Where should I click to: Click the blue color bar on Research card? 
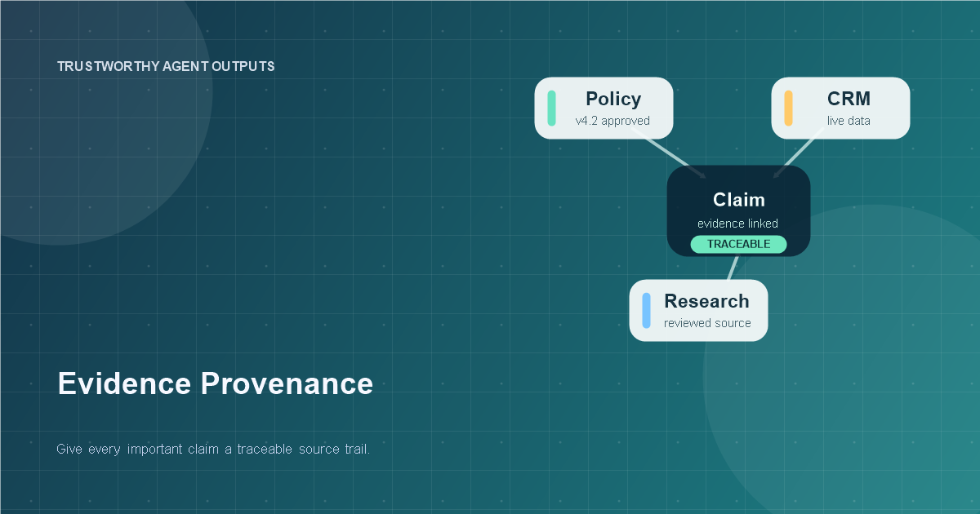click(646, 310)
